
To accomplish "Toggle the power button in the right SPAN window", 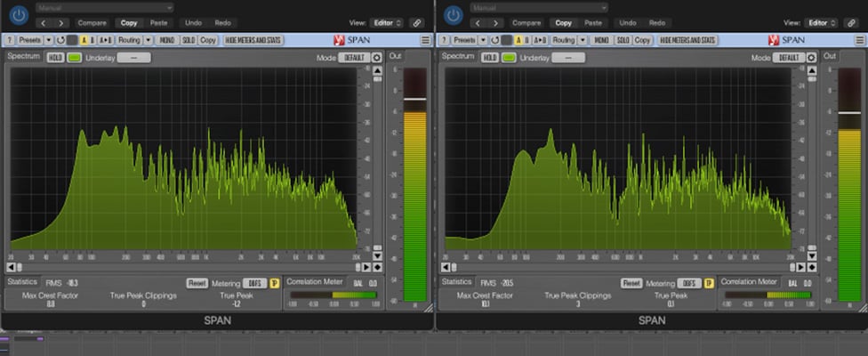I will coord(454,15).
